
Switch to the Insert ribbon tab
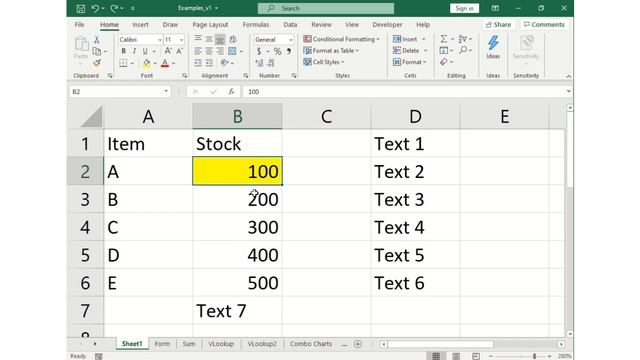tap(140, 24)
